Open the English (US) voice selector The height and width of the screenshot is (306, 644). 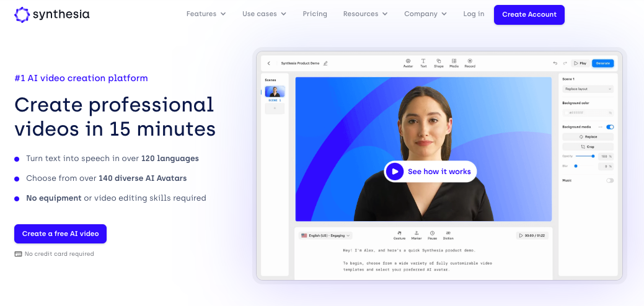tap(325, 235)
